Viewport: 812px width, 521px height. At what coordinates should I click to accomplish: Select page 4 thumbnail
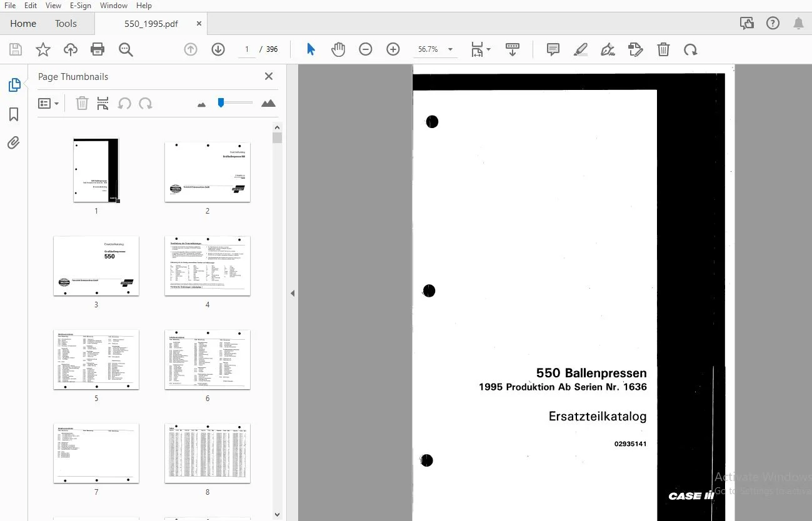tap(208, 265)
